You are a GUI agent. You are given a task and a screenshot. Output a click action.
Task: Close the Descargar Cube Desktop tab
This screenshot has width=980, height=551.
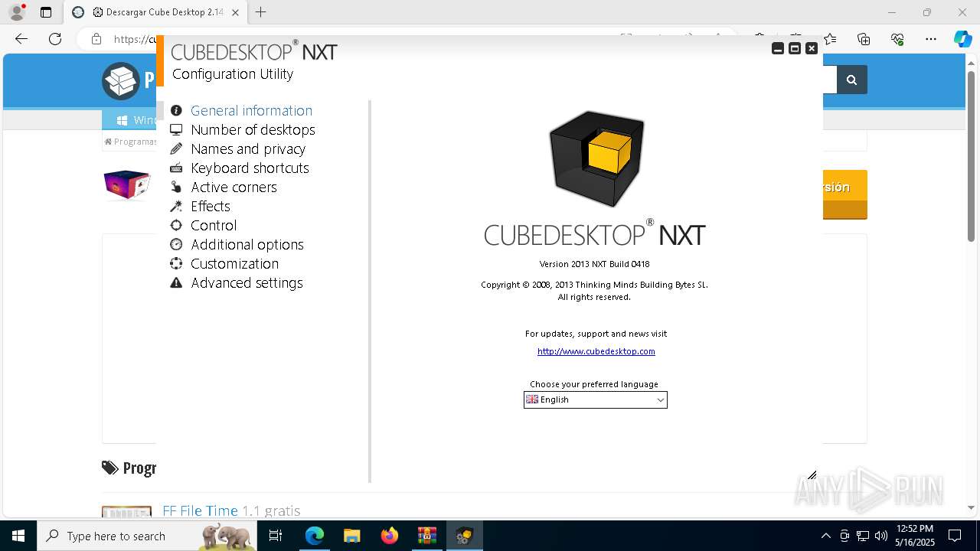(235, 12)
